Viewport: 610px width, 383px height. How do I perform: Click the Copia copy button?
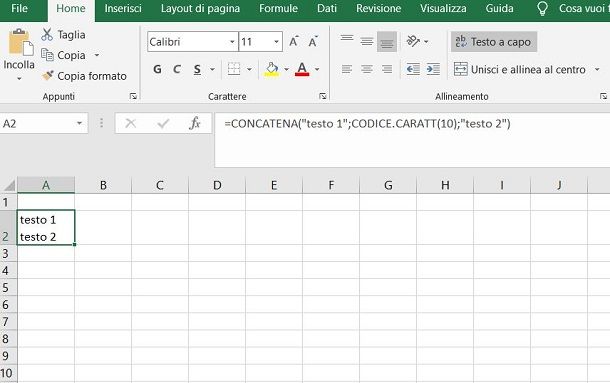(64, 55)
